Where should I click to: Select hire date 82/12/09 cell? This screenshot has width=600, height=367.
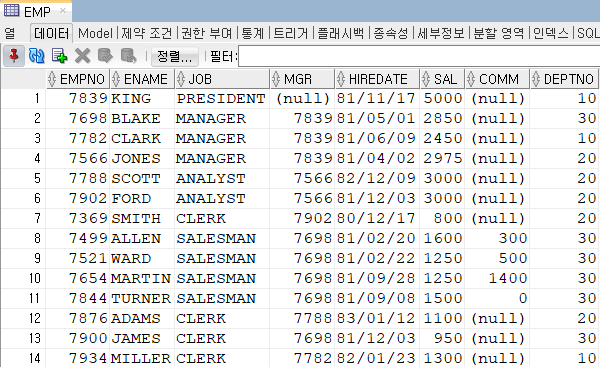pyautogui.click(x=377, y=179)
